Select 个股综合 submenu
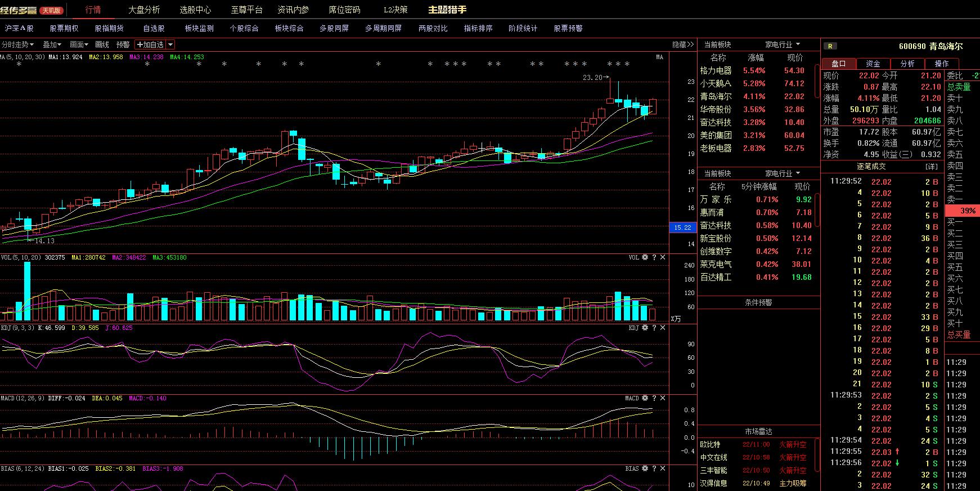Viewport: 980px width, 491px height. coord(244,28)
